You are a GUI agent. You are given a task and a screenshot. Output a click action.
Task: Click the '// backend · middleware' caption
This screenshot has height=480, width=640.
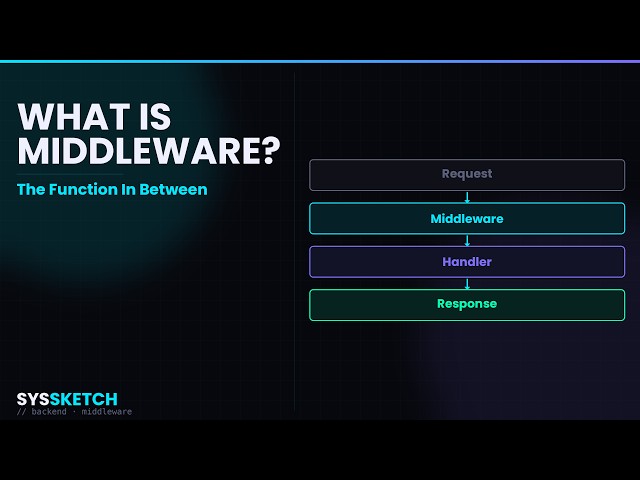pyautogui.click(x=74, y=411)
